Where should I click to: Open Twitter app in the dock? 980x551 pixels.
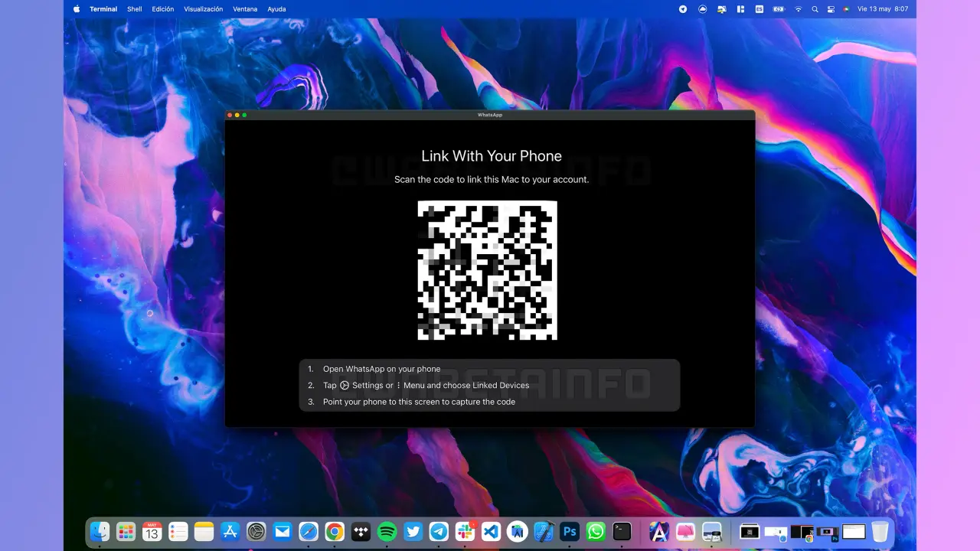(413, 531)
